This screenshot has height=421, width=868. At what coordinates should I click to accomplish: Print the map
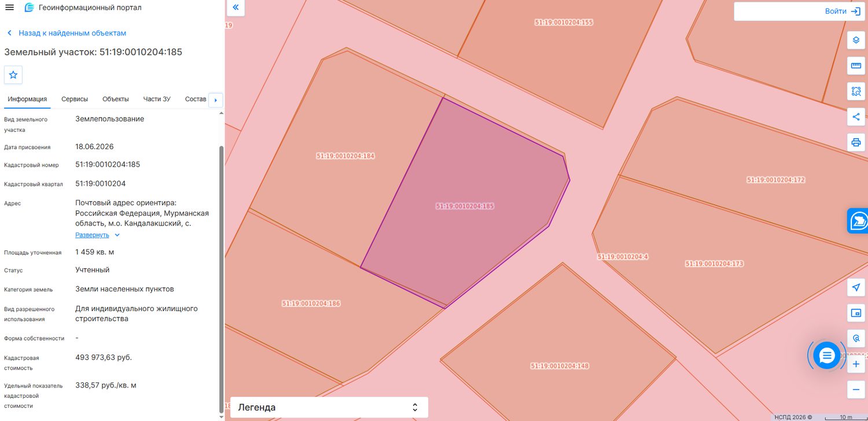[856, 142]
